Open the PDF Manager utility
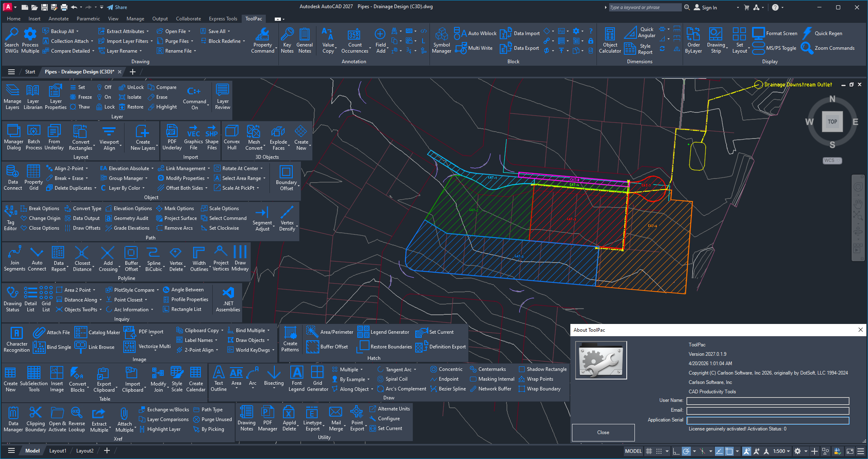Viewport: 868px width, 459px height. 267,418
